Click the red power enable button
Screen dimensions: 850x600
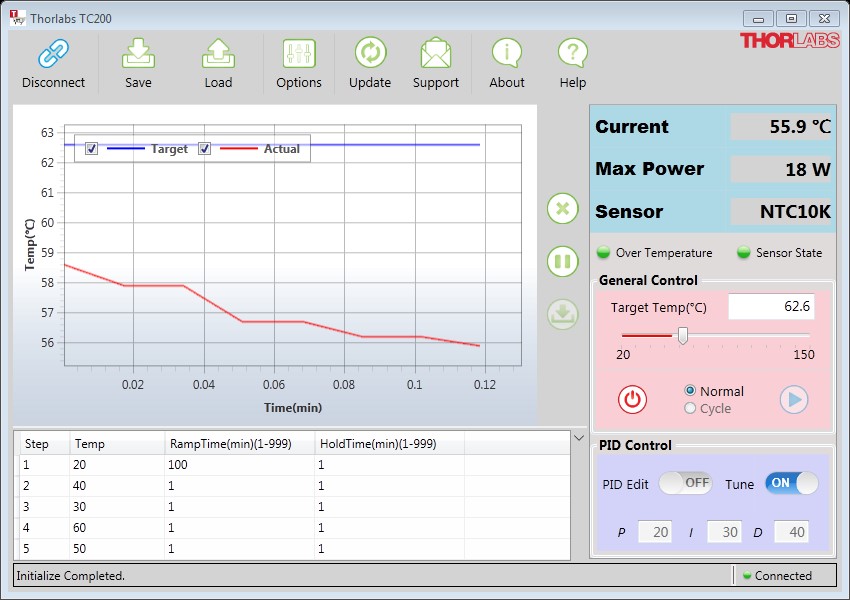pos(632,399)
